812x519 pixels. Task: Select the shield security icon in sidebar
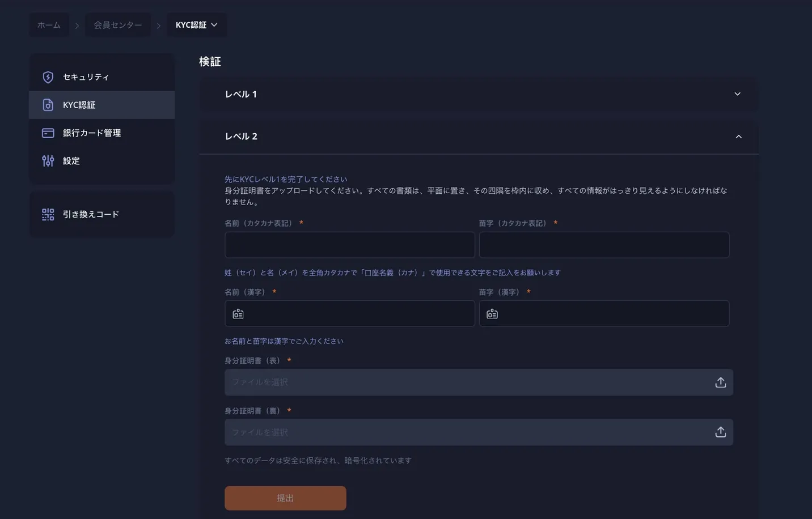(48, 75)
